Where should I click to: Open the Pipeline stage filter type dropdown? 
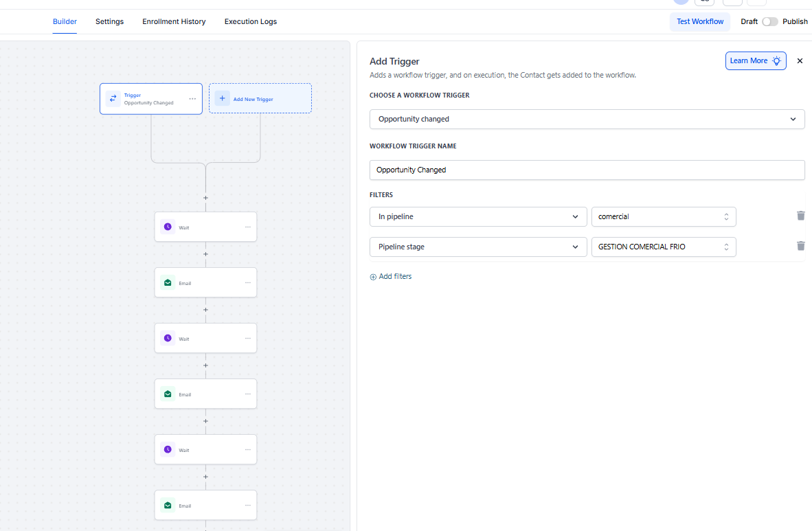point(478,247)
